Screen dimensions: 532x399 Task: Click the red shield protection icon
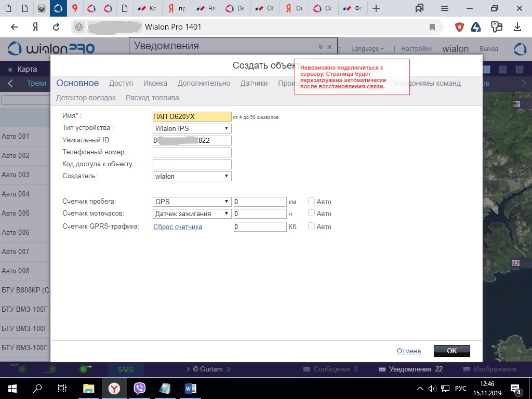click(x=459, y=27)
